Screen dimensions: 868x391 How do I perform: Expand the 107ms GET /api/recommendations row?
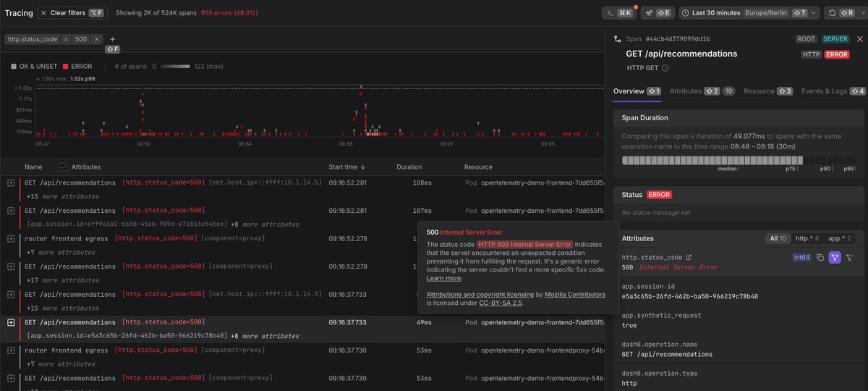[11, 211]
